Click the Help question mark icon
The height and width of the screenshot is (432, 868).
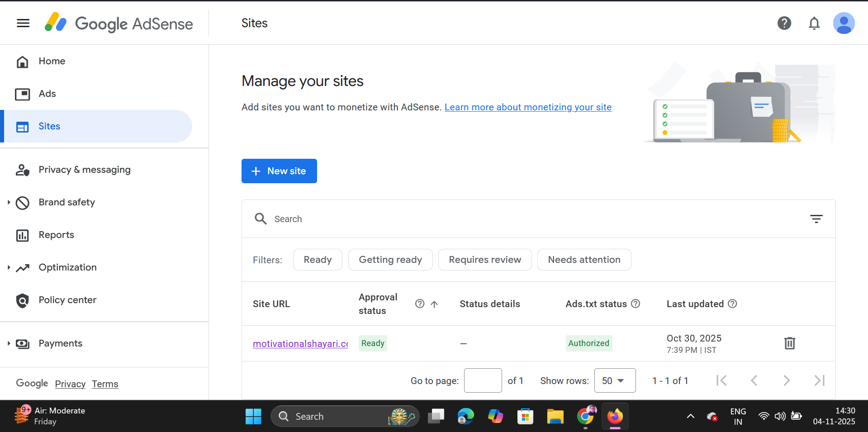pos(784,23)
